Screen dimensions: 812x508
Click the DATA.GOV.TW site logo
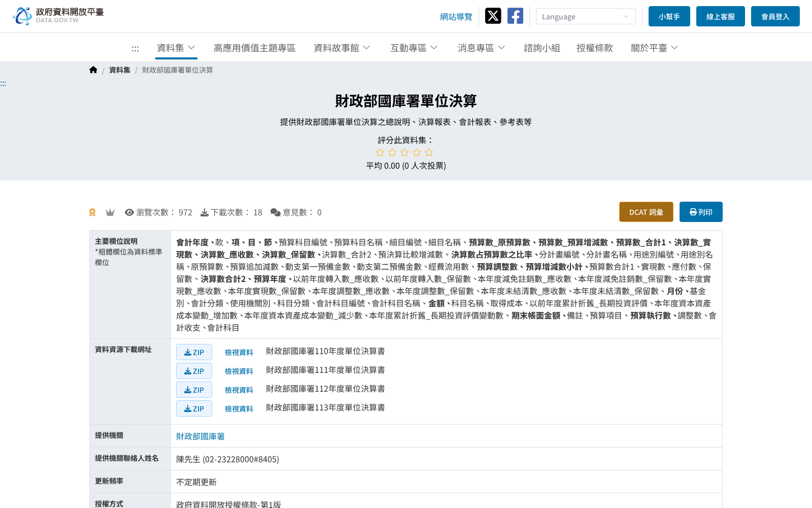58,16
